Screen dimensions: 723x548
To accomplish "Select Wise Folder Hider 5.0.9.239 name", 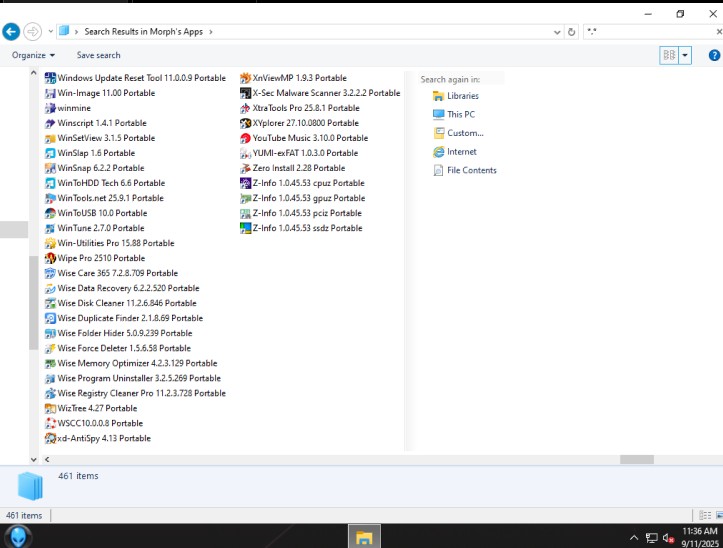I will pyautogui.click(x=124, y=333).
